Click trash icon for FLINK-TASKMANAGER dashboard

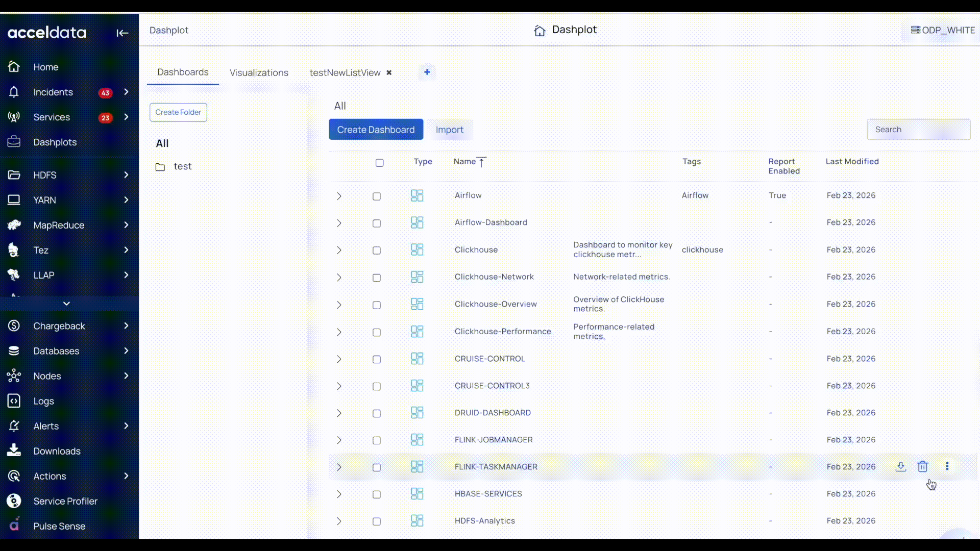[922, 467]
